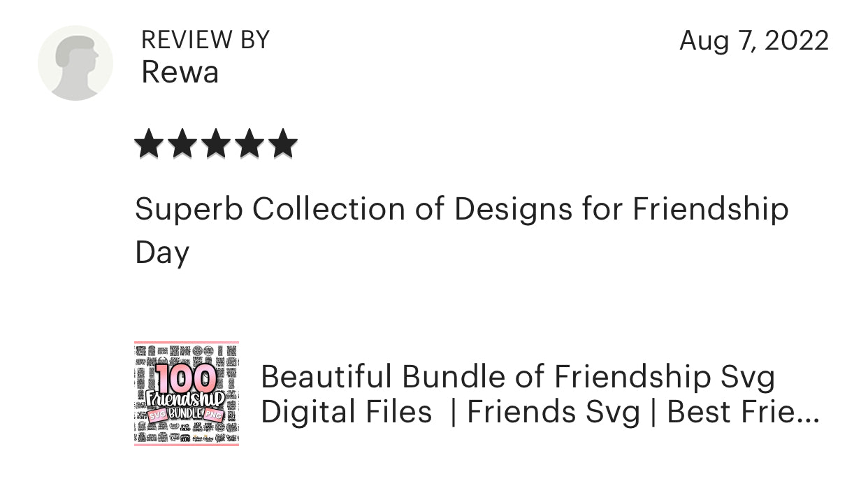Click the "Friendship" lettering in the thumbnail
868x493 pixels.
[x=186, y=399]
